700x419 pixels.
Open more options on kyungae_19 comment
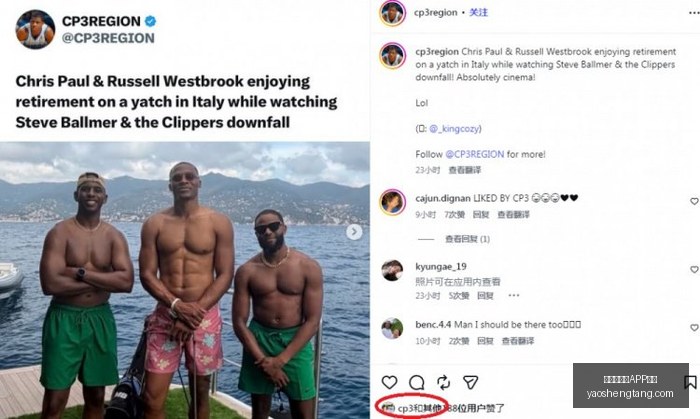pos(514,295)
